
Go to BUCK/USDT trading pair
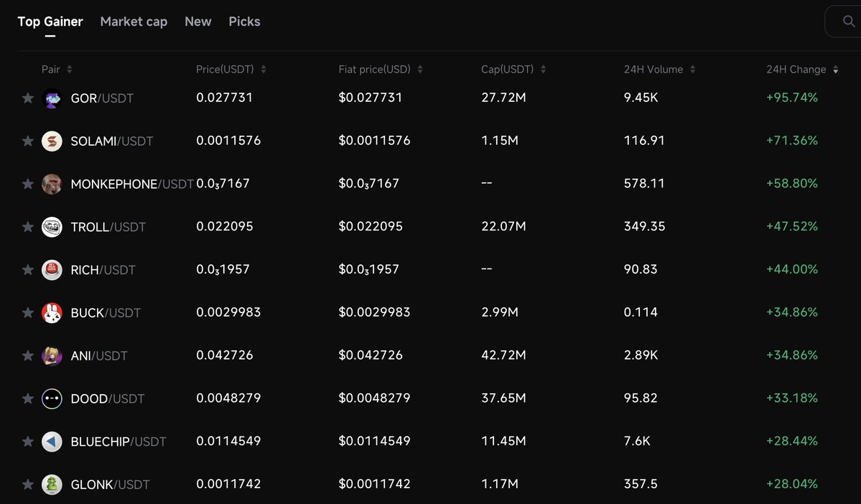coord(106,313)
